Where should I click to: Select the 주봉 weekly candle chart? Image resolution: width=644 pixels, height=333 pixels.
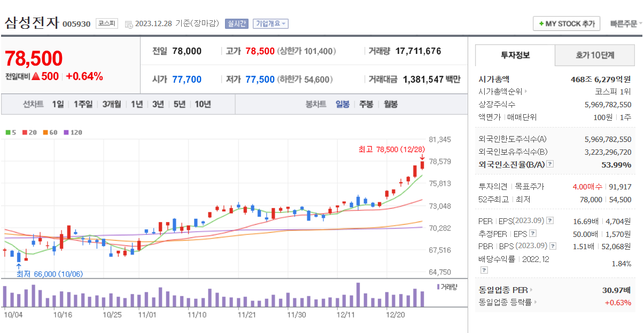366,104
